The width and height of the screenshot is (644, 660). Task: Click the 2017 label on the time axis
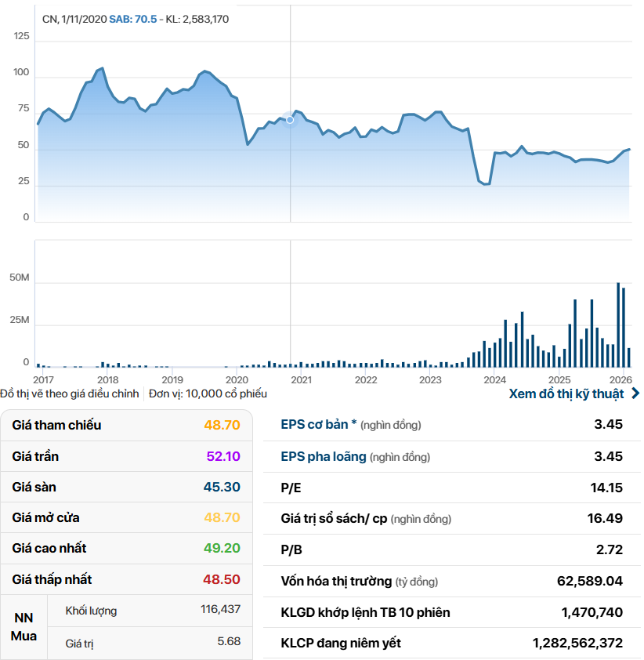click(44, 380)
